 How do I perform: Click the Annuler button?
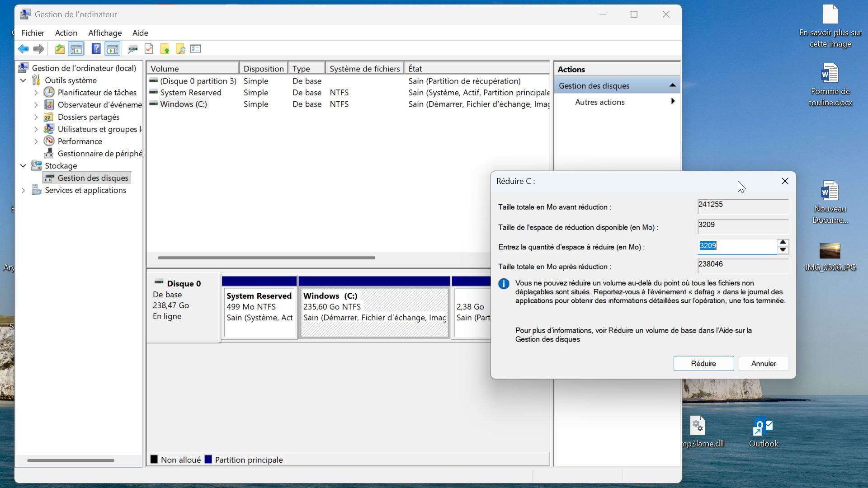(x=763, y=364)
